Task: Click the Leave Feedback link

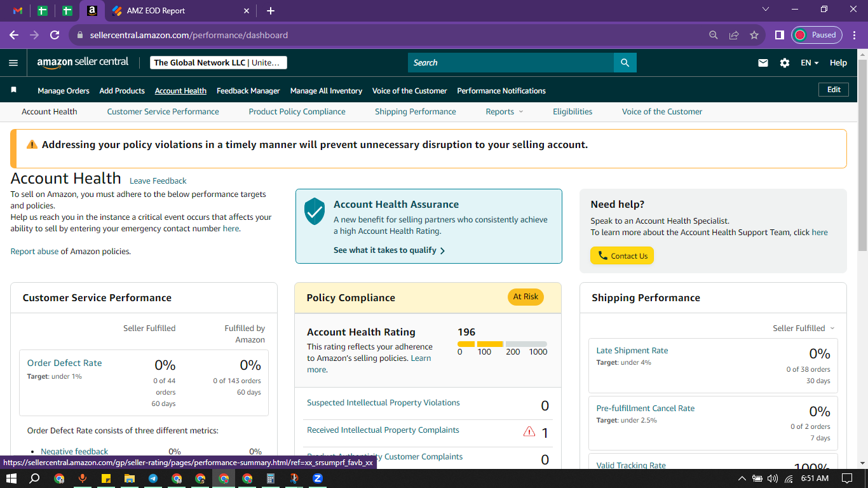Action: click(x=158, y=180)
